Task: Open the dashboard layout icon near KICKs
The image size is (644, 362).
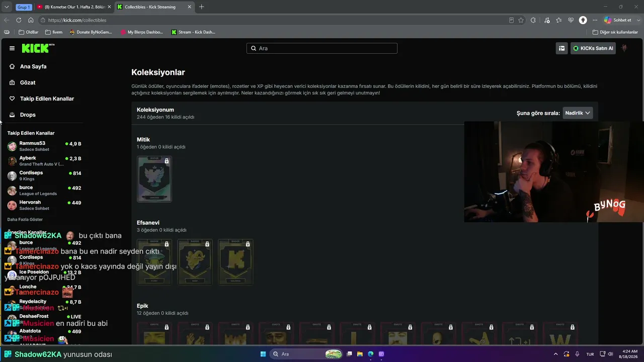Action: point(561,48)
